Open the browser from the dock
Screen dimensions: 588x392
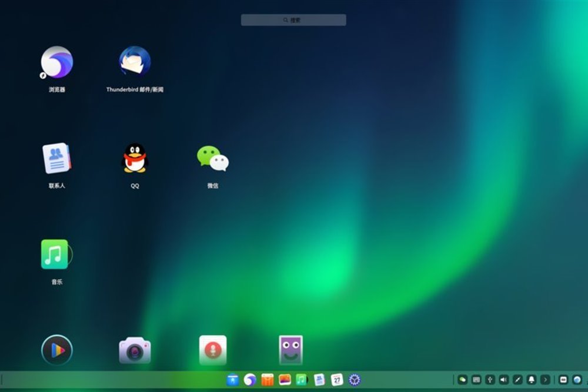click(x=250, y=380)
